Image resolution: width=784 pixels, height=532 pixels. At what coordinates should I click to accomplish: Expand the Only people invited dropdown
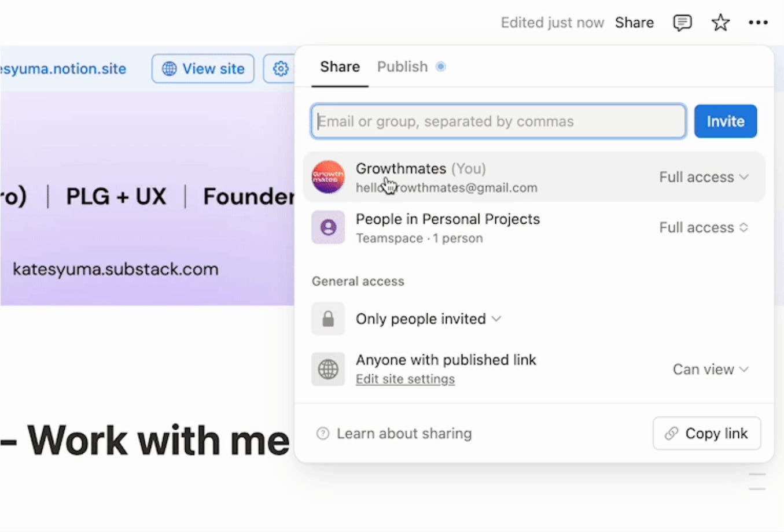tap(428, 319)
